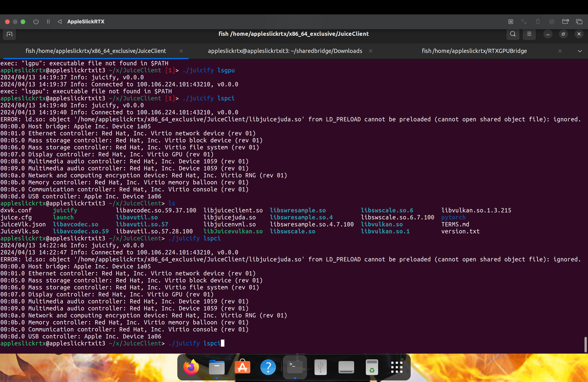
Task: Close the JuiceClient terminal tab
Action: click(181, 51)
